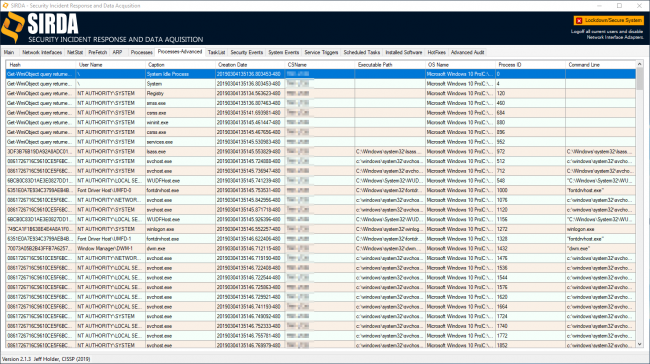Screen dimensions: 650x364
Task: Select the lsass.exe caption cell
Action: click(x=180, y=151)
